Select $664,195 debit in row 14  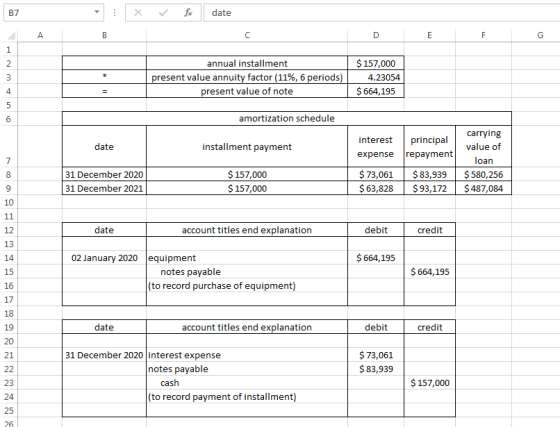tap(376, 258)
